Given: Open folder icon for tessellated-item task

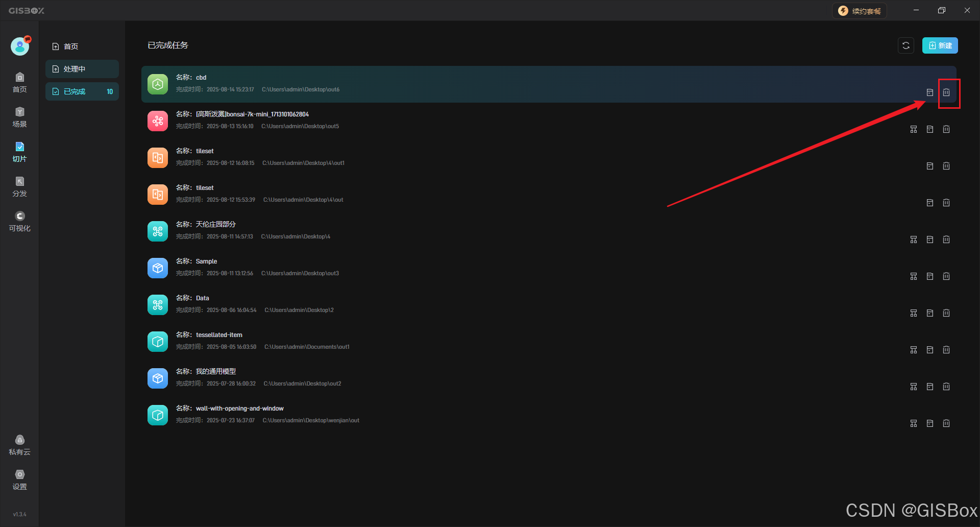Looking at the screenshot, I should point(930,350).
